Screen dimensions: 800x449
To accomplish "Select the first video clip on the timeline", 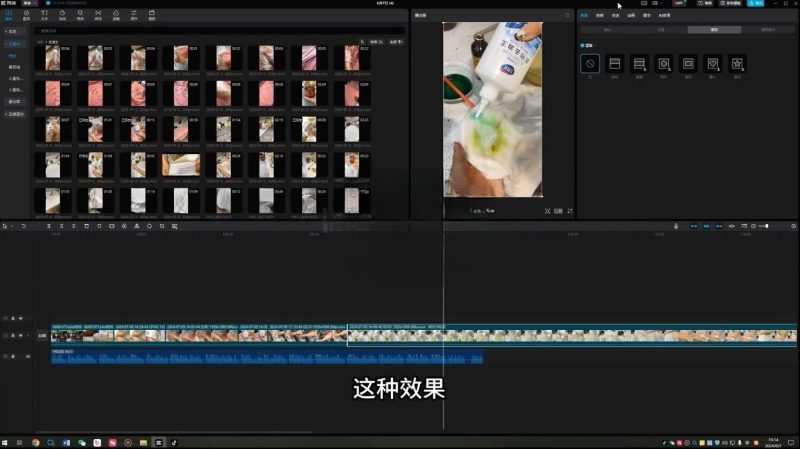I will [67, 336].
